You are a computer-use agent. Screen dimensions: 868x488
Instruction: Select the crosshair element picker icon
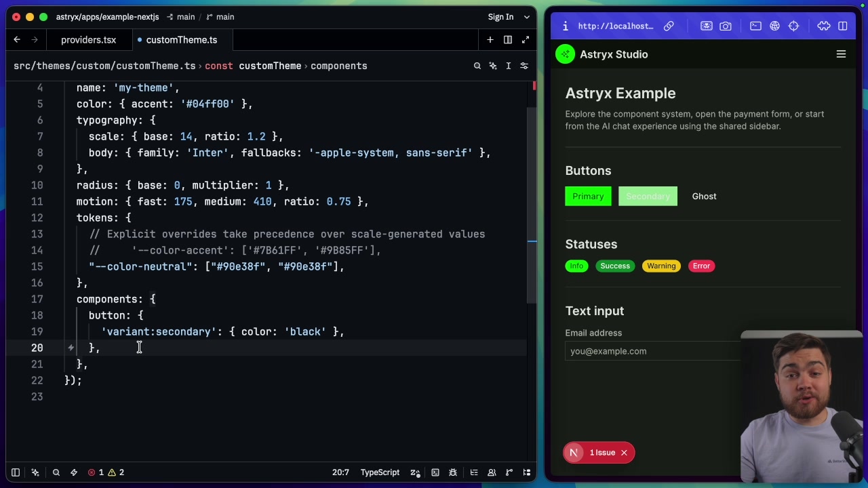coord(793,26)
